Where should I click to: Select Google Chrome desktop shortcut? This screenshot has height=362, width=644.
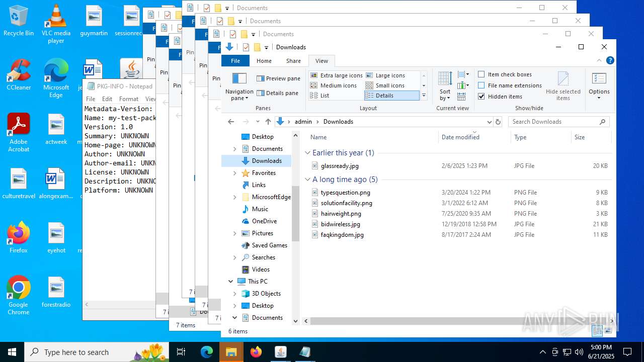[19, 295]
